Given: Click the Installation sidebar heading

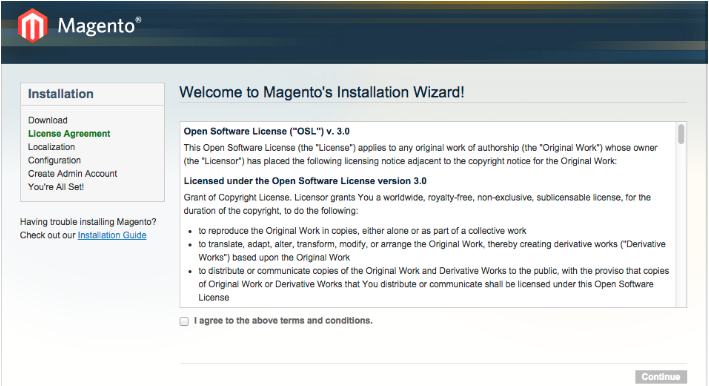Looking at the screenshot, I should (61, 94).
